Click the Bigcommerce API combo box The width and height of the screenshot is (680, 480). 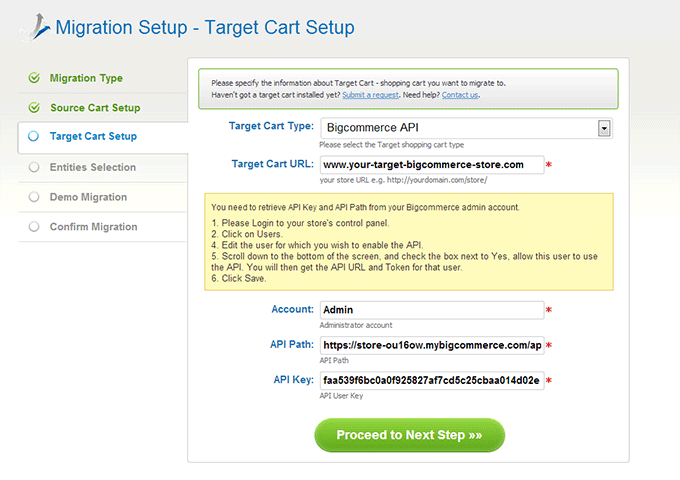coord(466,128)
